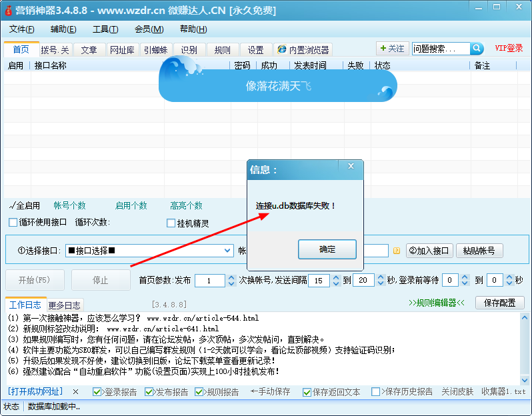Switch to the 工作日志 tab

click(25, 305)
